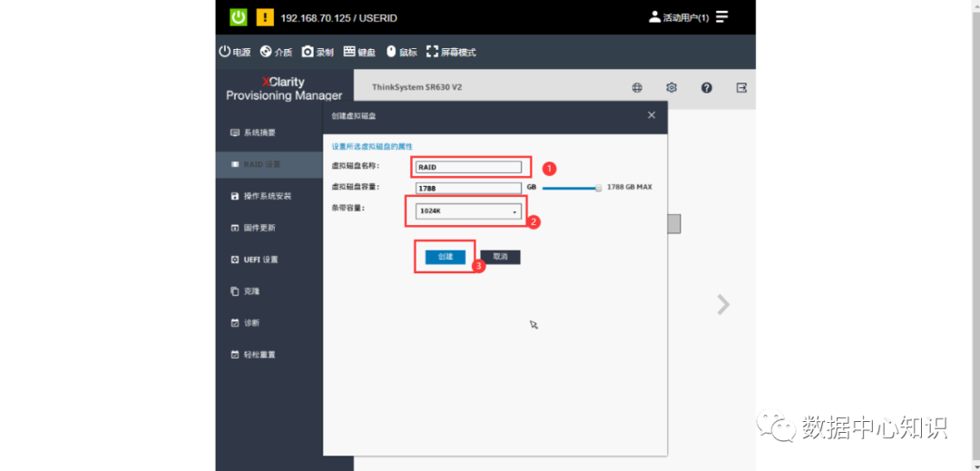Open the active users (活动用户) indicator

[x=679, y=17]
